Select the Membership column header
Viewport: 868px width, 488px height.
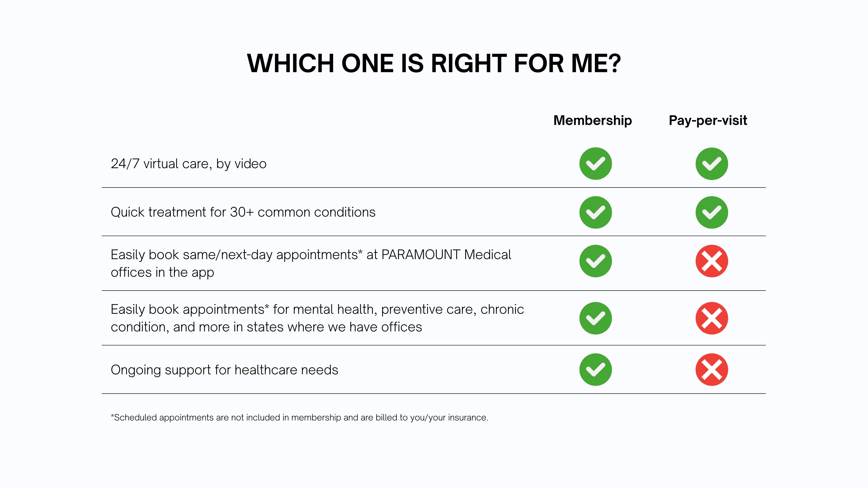pyautogui.click(x=592, y=120)
